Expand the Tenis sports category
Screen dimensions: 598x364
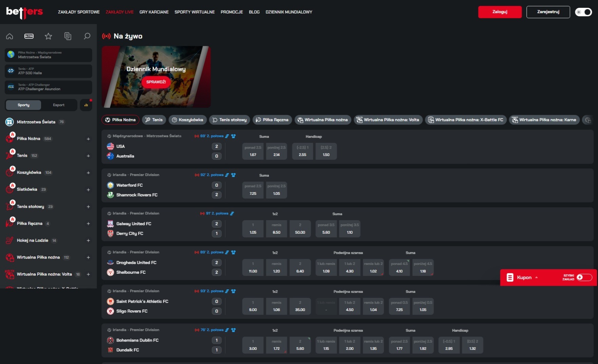(88, 156)
